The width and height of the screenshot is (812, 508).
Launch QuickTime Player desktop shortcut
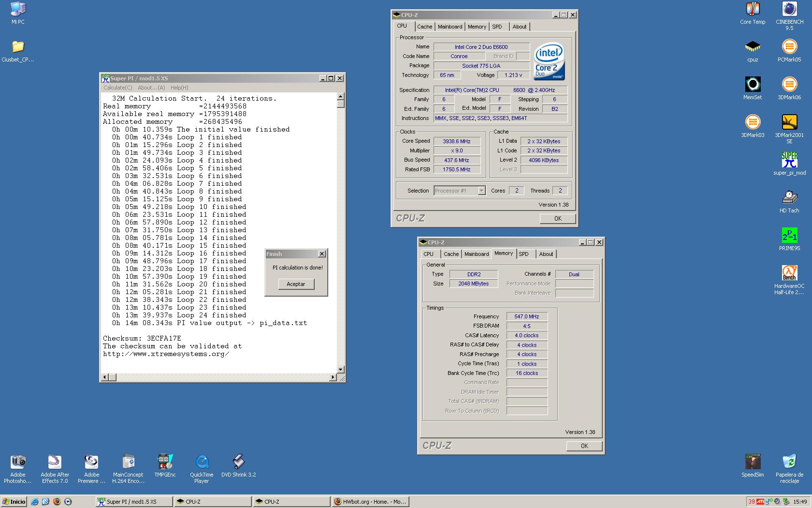[202, 469]
